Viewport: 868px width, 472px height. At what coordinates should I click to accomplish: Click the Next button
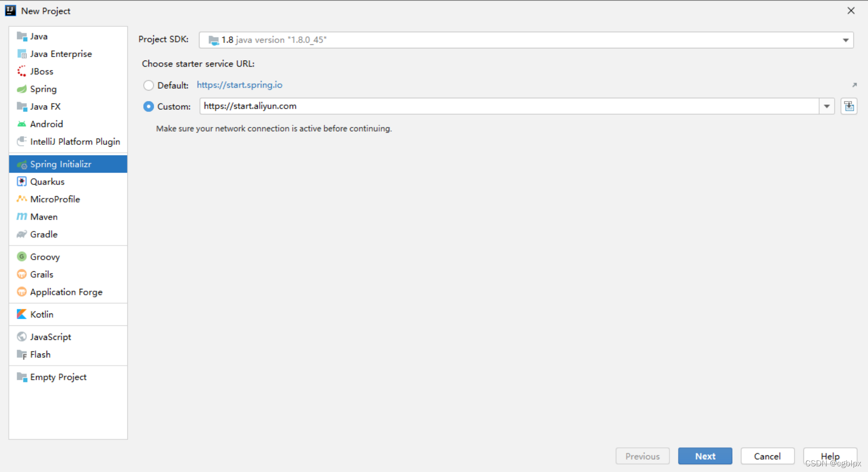[705, 456]
